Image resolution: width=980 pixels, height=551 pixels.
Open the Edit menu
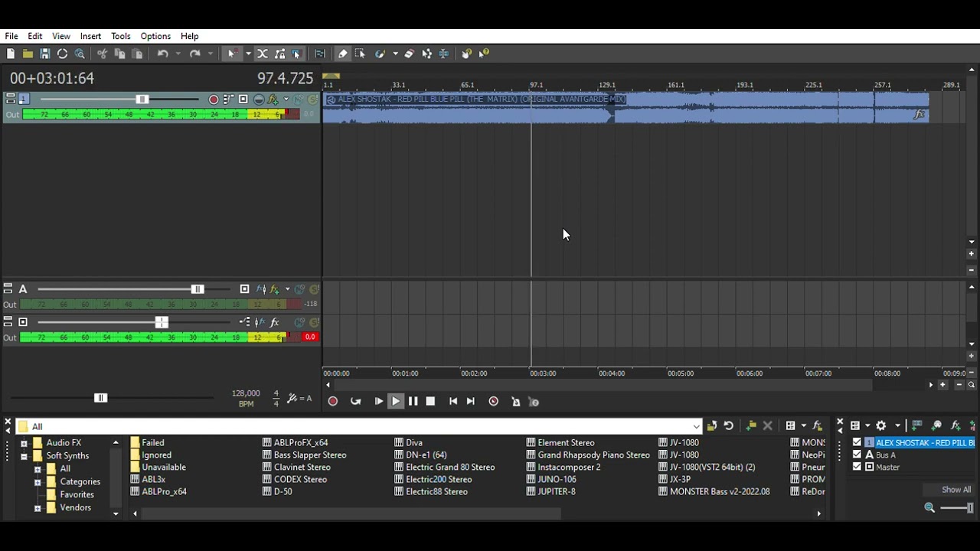point(35,36)
